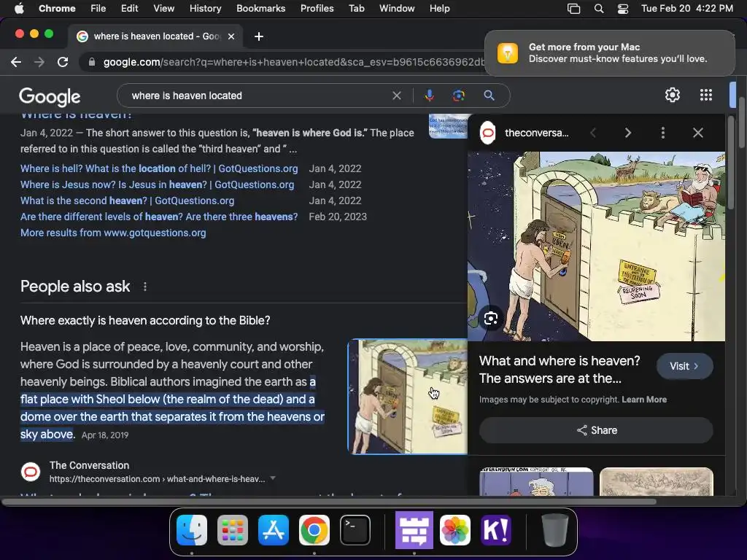This screenshot has width=747, height=560.
Task: Open Klokki K! app in Dock
Action: click(496, 530)
